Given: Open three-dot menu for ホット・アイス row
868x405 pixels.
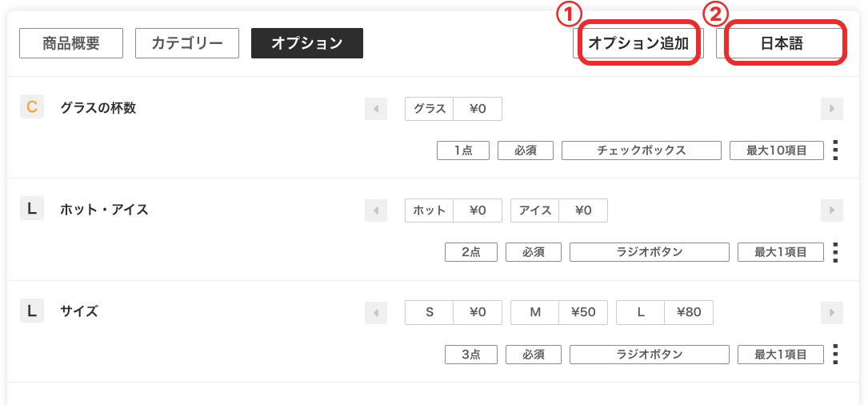Looking at the screenshot, I should pos(836,252).
